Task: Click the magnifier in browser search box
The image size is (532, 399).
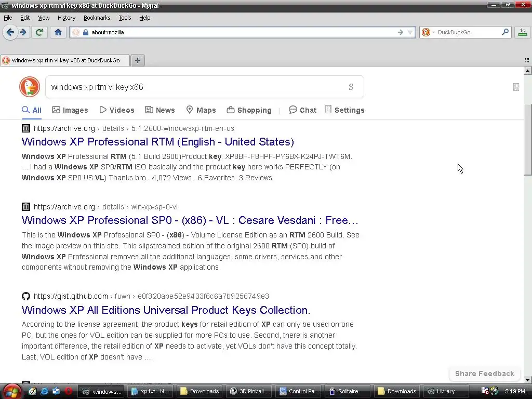Action: coord(505,32)
